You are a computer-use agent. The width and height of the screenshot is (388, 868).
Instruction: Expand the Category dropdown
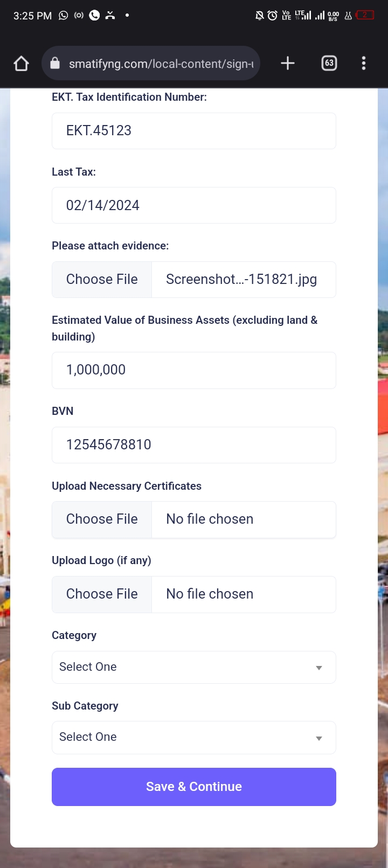tap(194, 667)
